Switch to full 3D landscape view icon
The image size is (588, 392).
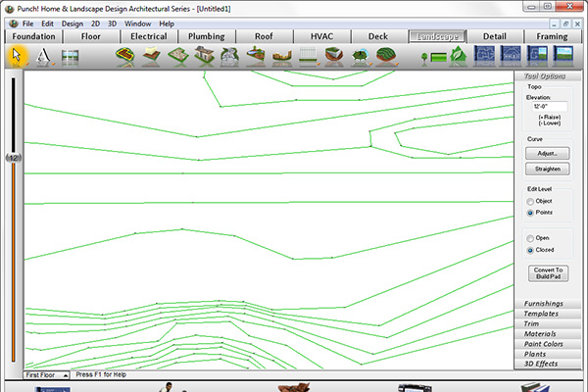(x=563, y=56)
